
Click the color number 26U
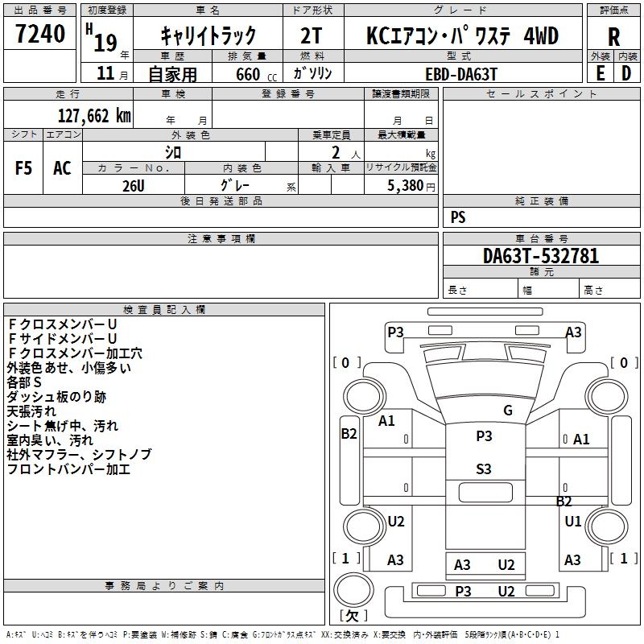[x=133, y=185]
